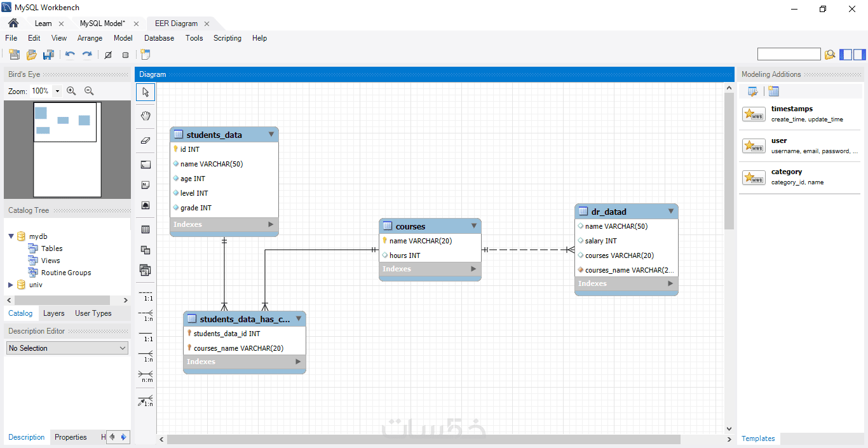Toggle the align-to-grid toolbar icon
Viewport: 868px width, 448px height.
125,55
